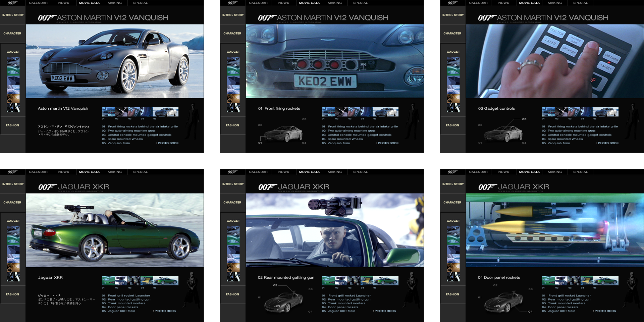The height and width of the screenshot is (322, 644).
Task: Go to INTRO / STORY on Front firing rockets screen
Action: tap(233, 15)
